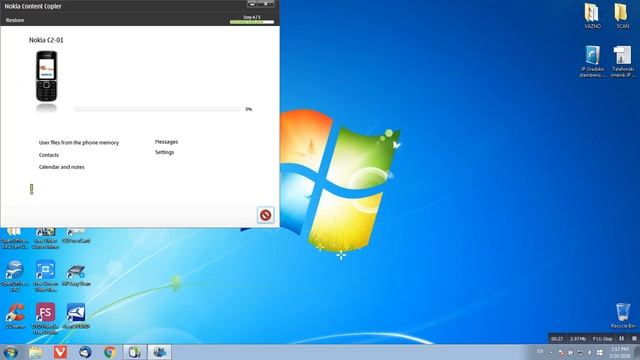Cancel the restore with the red stop button
640x360 pixels.
click(265, 215)
